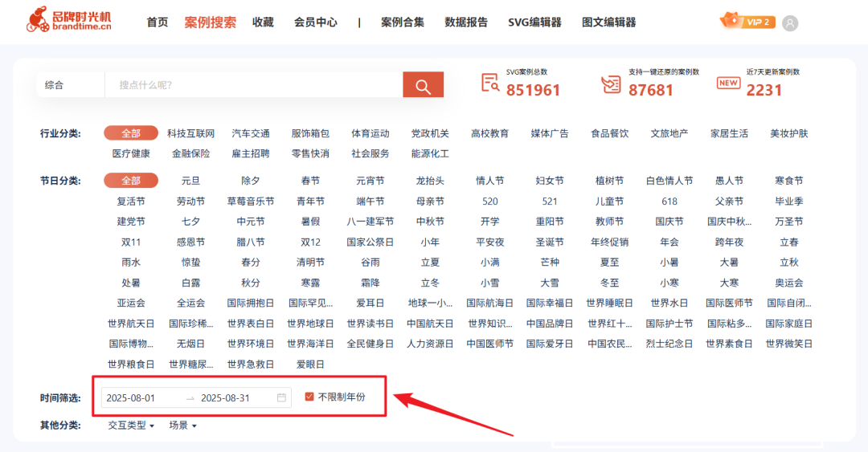Choose 七夕 holiday filter
Viewport: 868px width, 452px height.
[x=191, y=222]
